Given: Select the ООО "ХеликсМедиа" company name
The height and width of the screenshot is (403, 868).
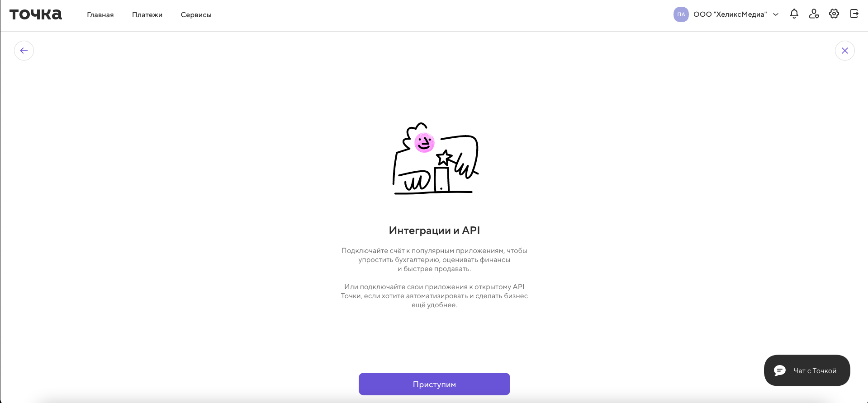Looking at the screenshot, I should 730,14.
